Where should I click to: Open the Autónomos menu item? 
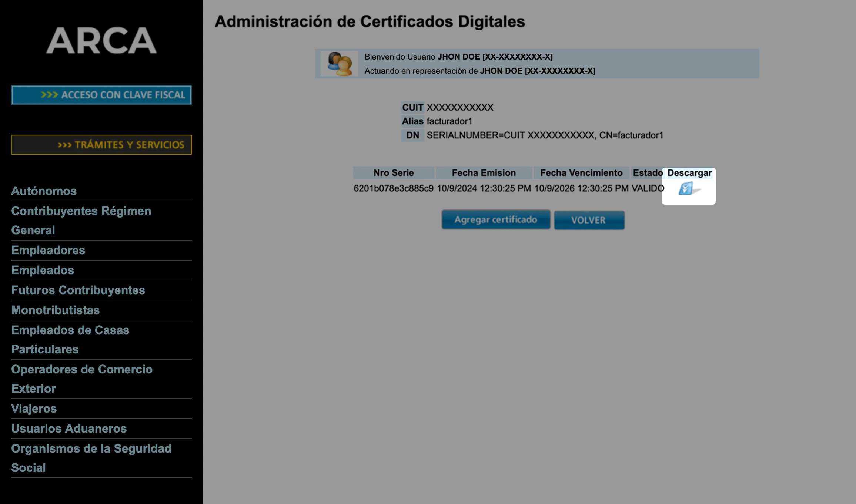tap(44, 191)
